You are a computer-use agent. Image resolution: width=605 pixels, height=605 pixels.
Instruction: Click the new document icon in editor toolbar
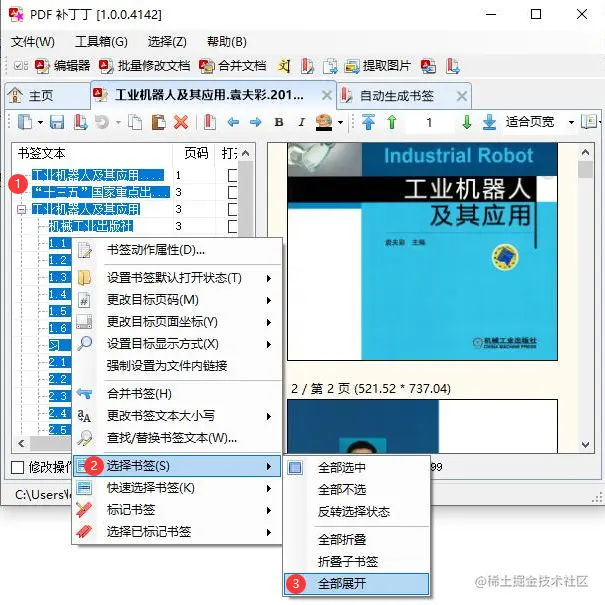25,122
